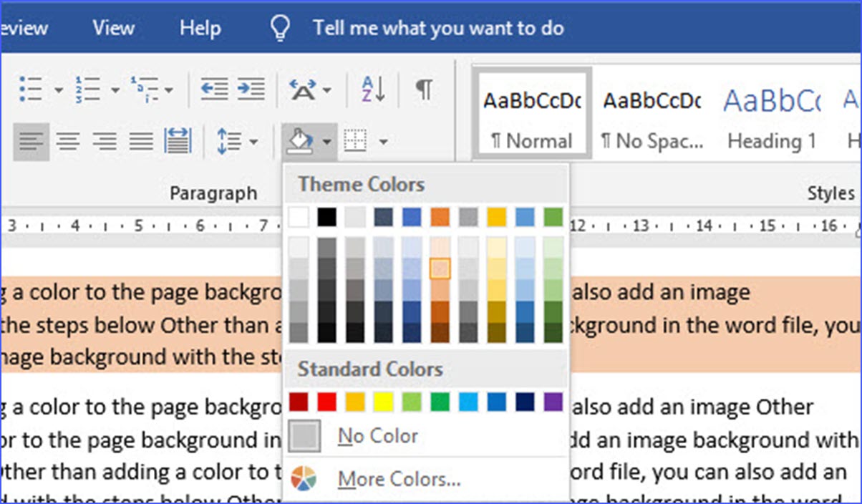Select the Align Left icon

[x=32, y=141]
